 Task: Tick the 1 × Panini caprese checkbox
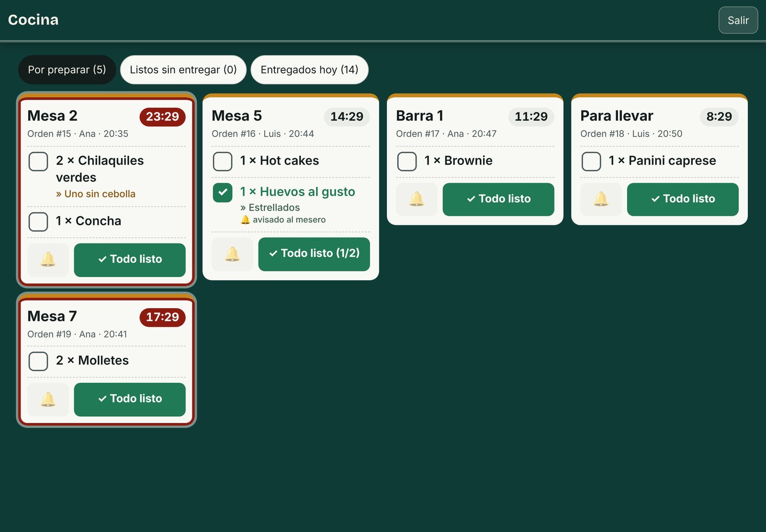coord(591,162)
